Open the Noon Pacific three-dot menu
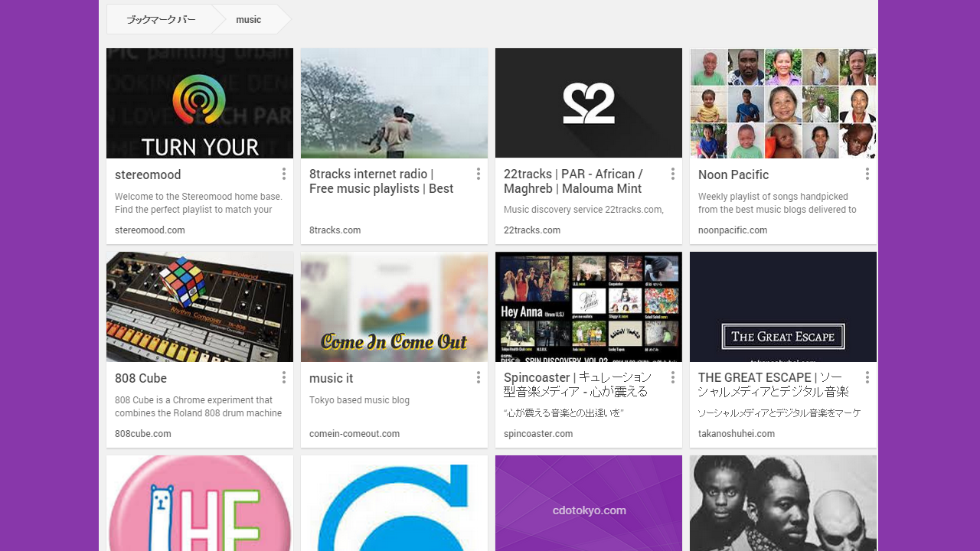Image resolution: width=980 pixels, height=551 pixels. [x=867, y=174]
